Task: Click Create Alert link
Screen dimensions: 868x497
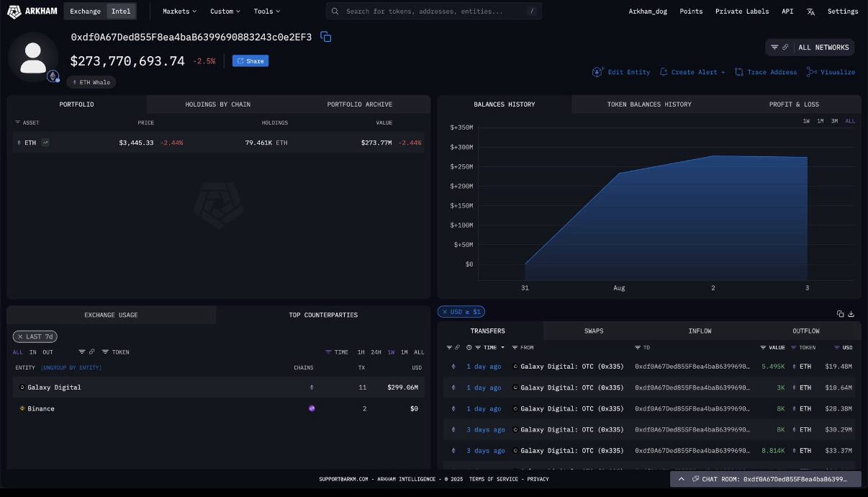Action: click(x=692, y=72)
